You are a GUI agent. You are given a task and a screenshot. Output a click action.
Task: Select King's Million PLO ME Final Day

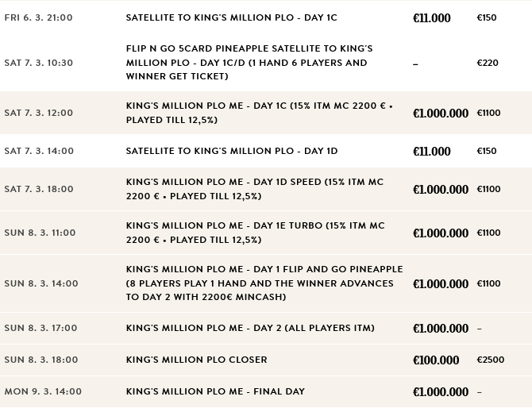point(215,391)
